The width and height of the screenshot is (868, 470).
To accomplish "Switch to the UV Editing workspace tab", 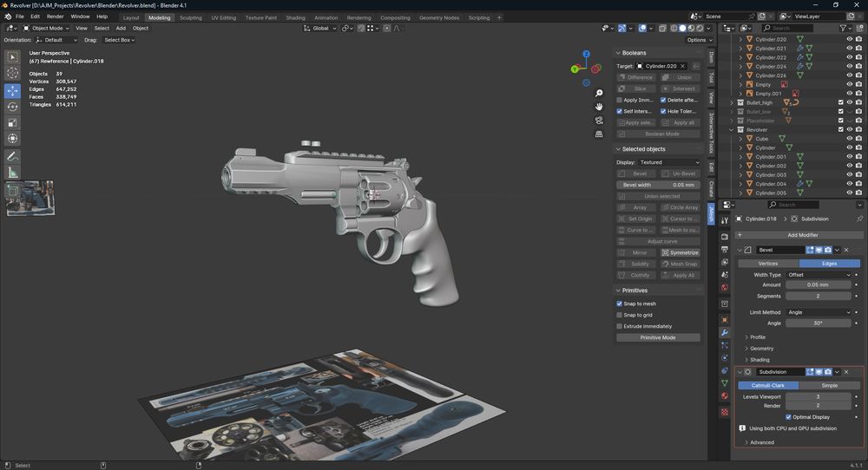I will pyautogui.click(x=223, y=17).
